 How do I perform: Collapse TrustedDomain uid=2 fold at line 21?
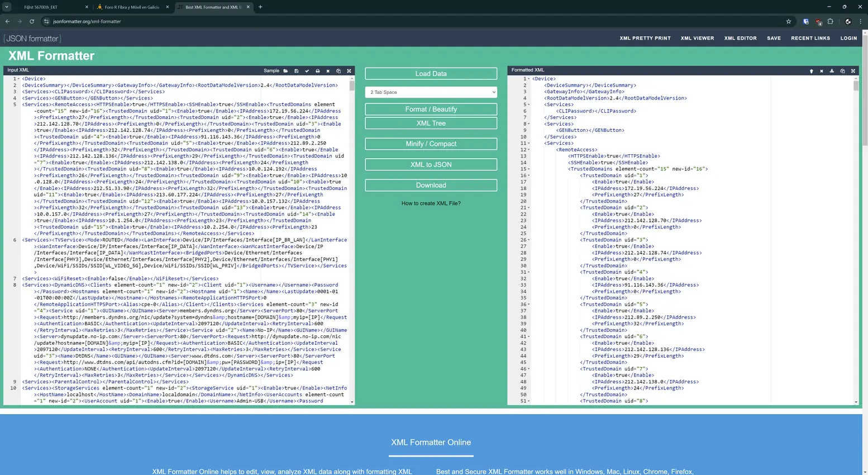[x=528, y=208]
